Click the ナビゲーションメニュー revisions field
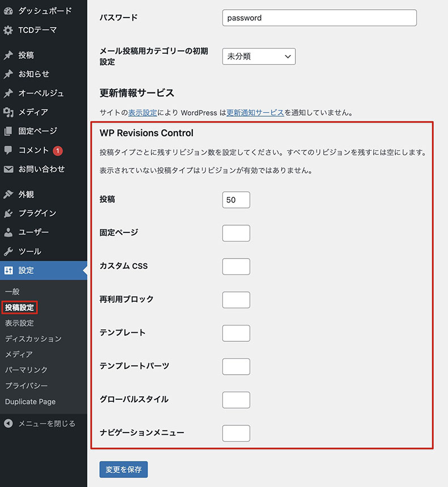The height and width of the screenshot is (487, 448). coord(236,433)
